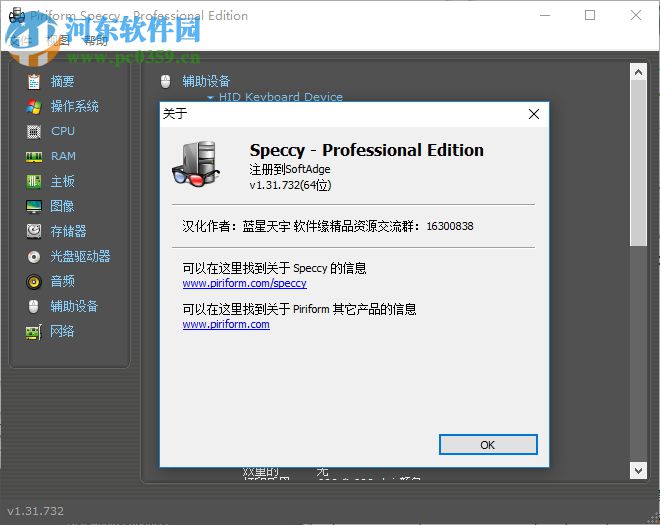Click the 'v1.31.732(64位)' version line in dialog

(x=290, y=185)
